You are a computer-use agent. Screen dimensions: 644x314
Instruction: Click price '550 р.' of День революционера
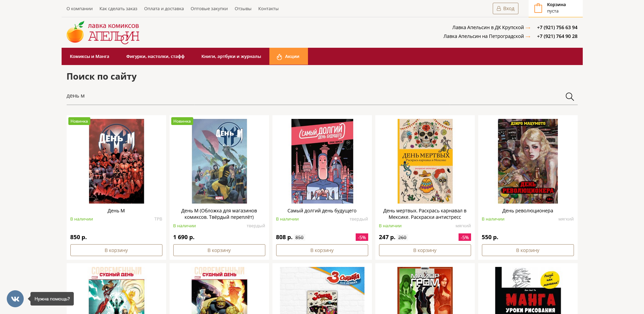point(490,237)
